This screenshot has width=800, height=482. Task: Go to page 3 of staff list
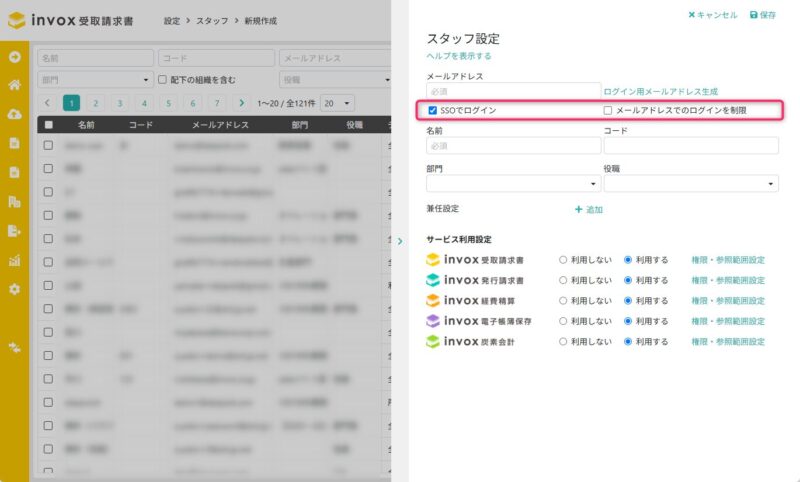[120, 103]
